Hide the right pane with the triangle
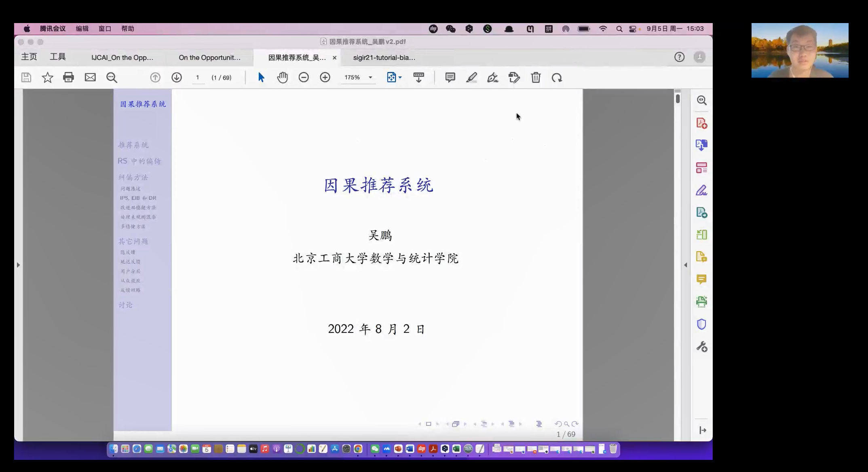The width and height of the screenshot is (868, 472). tap(685, 265)
